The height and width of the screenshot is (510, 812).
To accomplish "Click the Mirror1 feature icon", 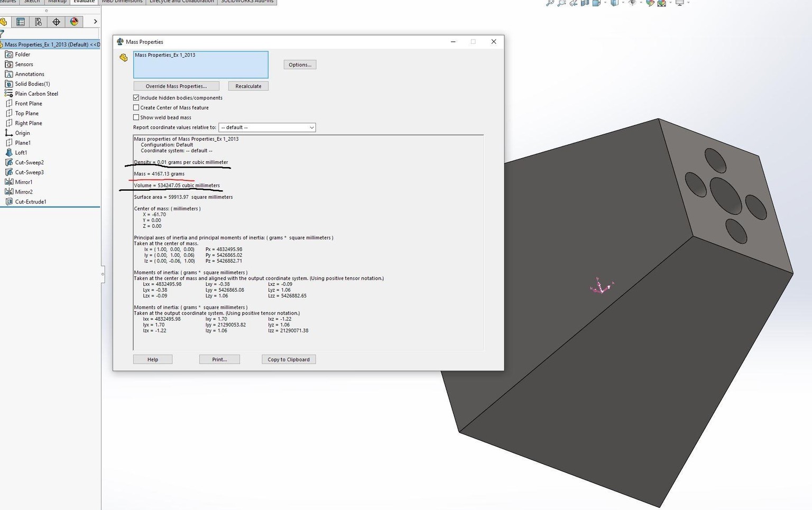I will click(x=9, y=182).
